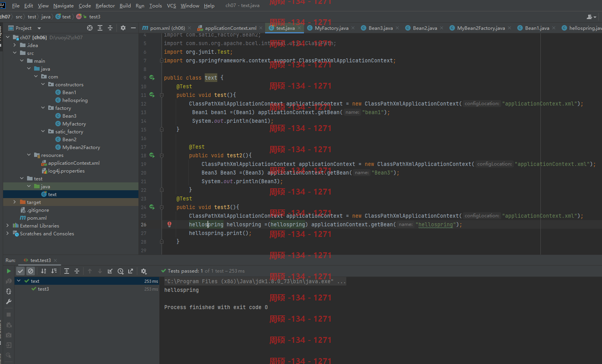
Task: Click run gutter icon beside class text
Action: 152,78
